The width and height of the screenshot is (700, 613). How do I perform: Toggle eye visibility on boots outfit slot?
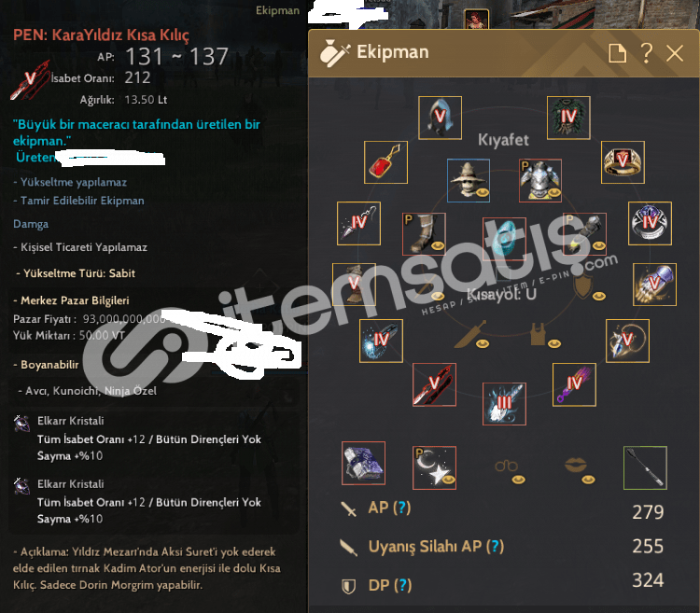click(438, 245)
